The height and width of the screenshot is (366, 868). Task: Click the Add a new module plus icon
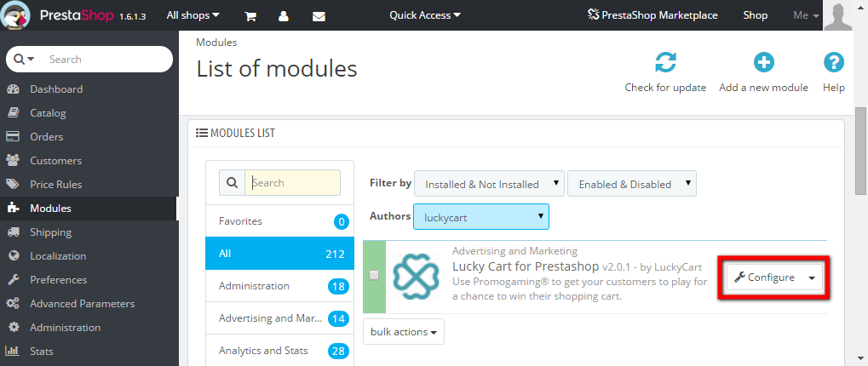point(763,63)
